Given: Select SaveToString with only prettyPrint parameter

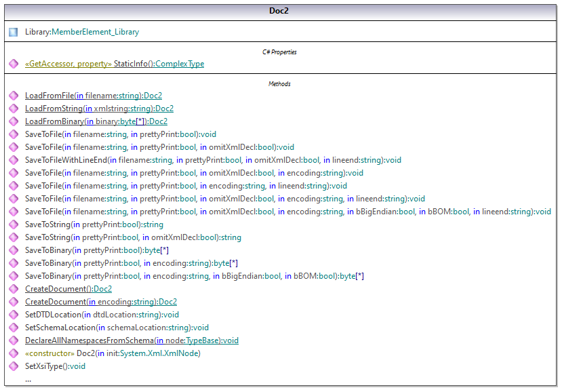Looking at the screenshot, I should coord(94,224).
